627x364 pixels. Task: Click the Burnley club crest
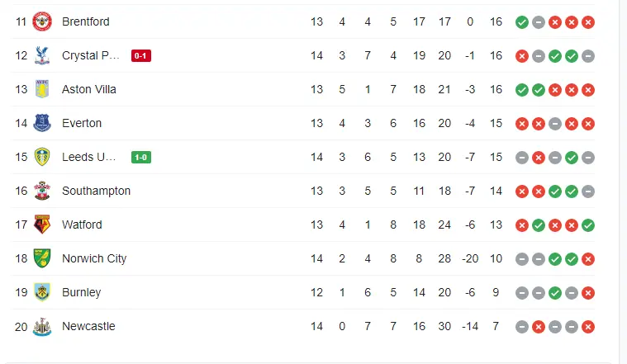coord(41,292)
